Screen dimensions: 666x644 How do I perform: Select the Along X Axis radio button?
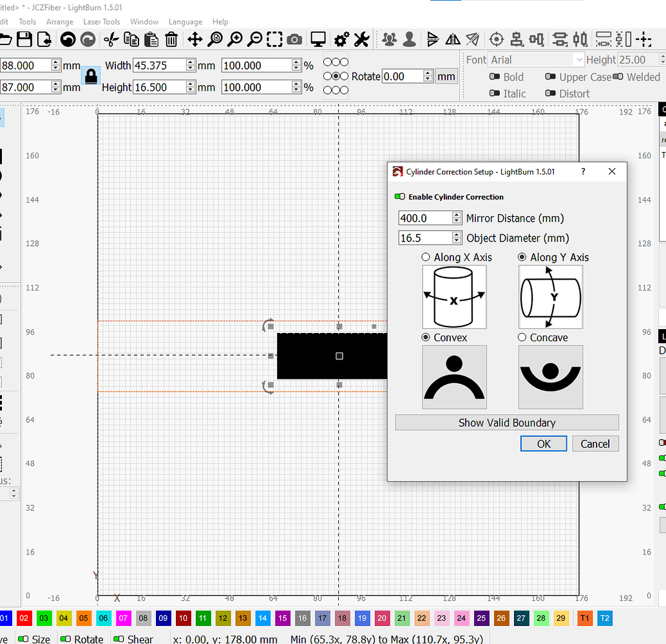pyautogui.click(x=426, y=257)
